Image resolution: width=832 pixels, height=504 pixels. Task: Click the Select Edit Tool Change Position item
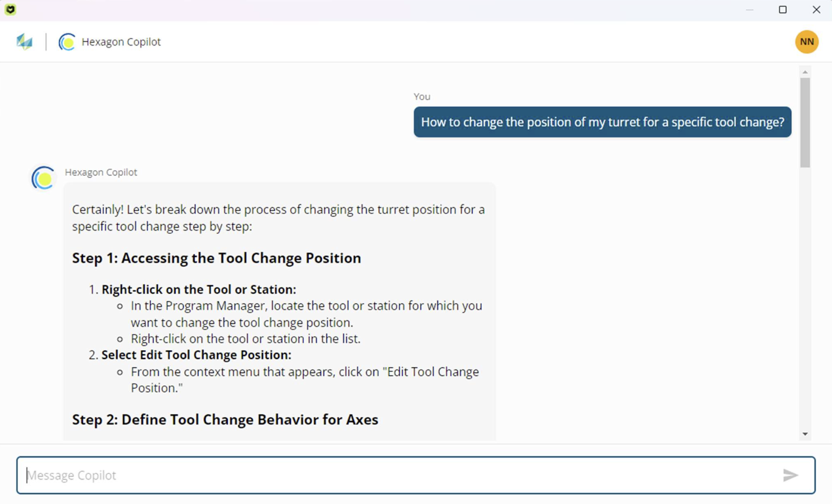coord(196,355)
